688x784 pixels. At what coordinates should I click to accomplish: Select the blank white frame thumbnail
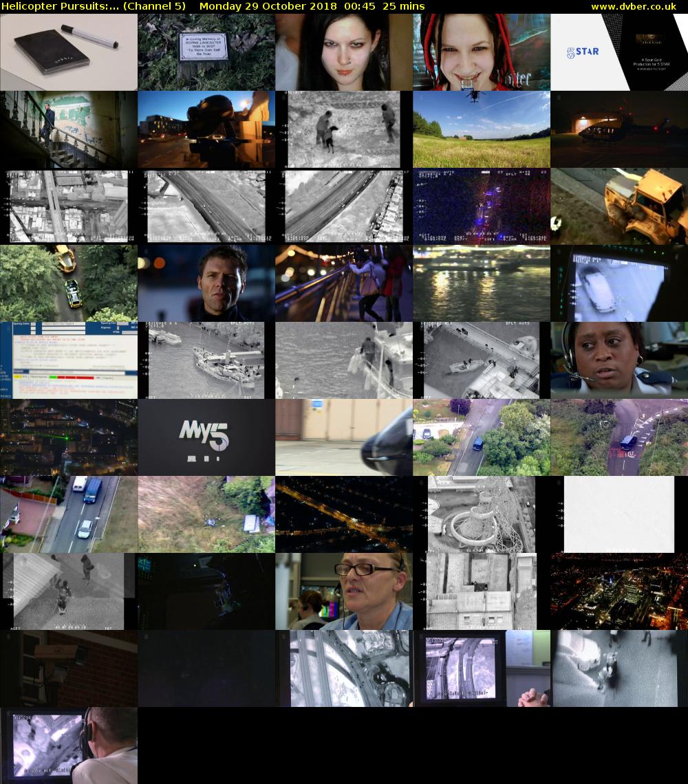point(619,514)
